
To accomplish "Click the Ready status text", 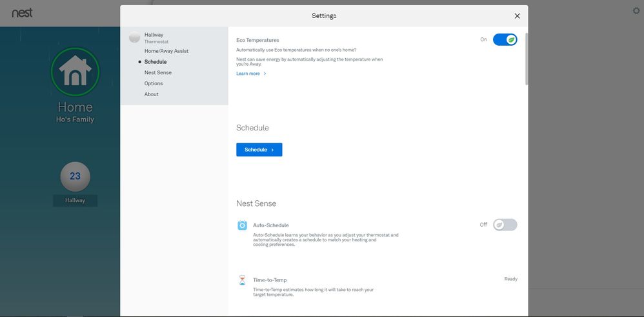I will tap(511, 279).
